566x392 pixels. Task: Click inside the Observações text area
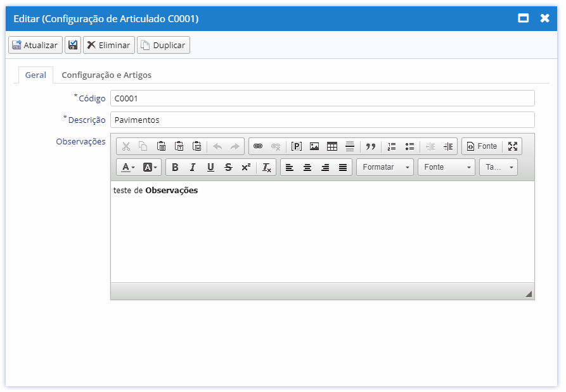coord(323,232)
